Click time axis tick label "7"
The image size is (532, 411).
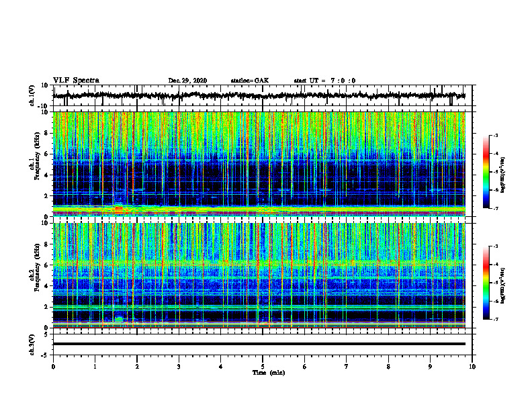pyautogui.click(x=347, y=367)
